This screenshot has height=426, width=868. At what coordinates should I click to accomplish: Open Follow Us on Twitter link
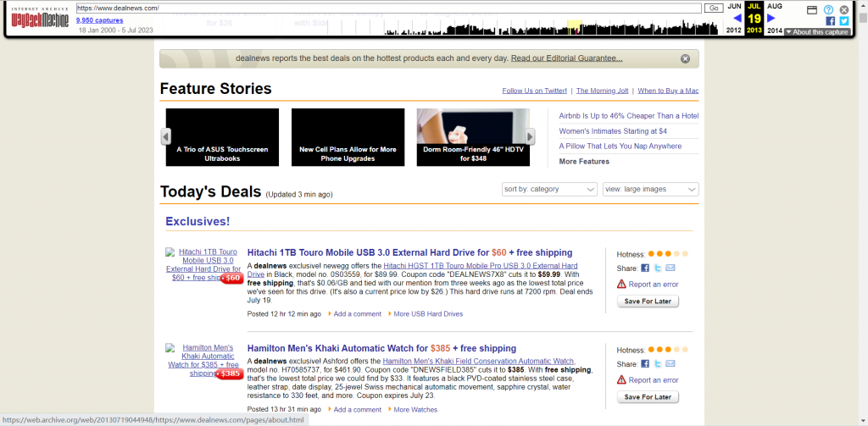(535, 91)
